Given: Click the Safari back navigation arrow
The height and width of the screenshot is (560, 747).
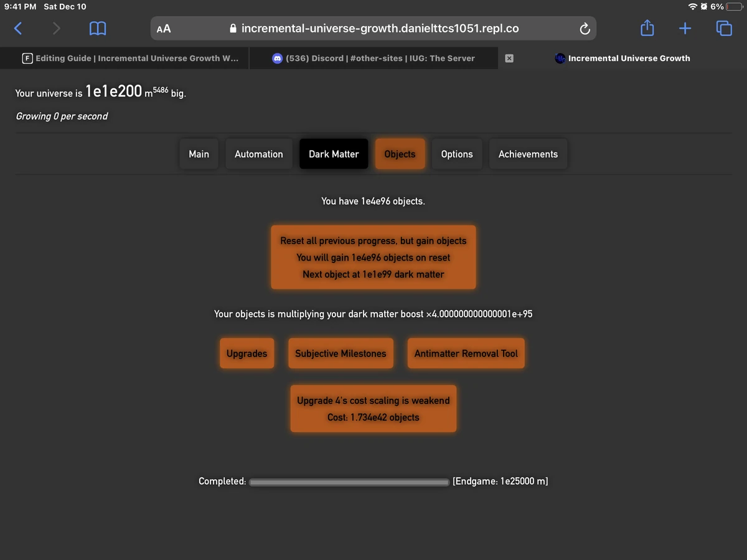Looking at the screenshot, I should coord(17,28).
